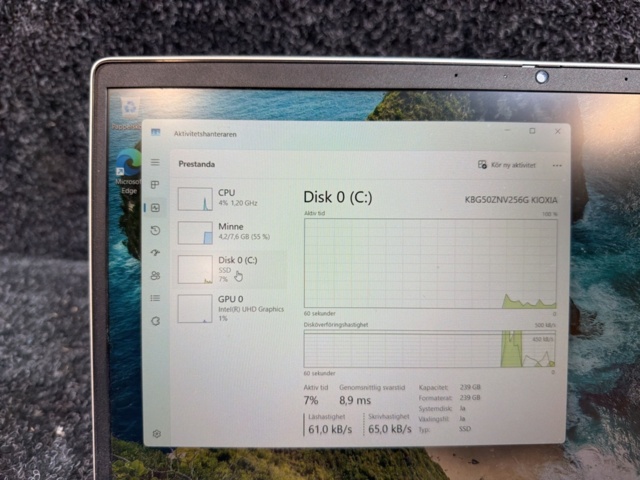Click the Disköverföringshastighet graph

point(429,349)
